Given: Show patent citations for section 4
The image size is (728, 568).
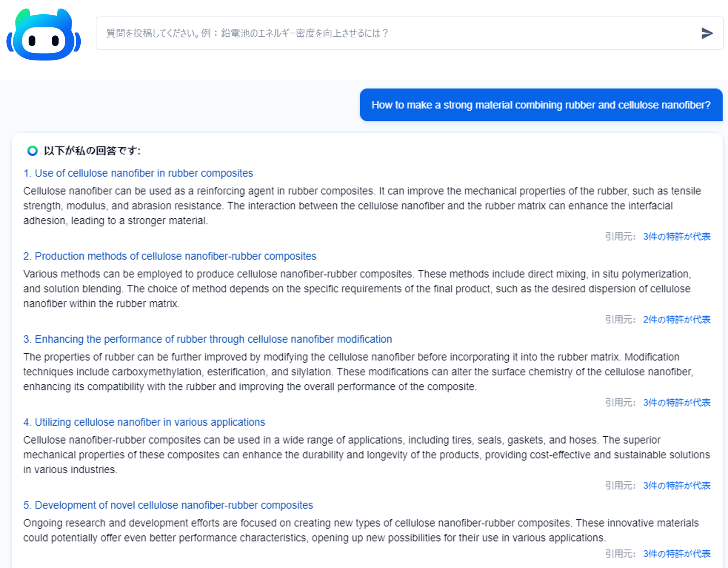Looking at the screenshot, I should coord(677,485).
